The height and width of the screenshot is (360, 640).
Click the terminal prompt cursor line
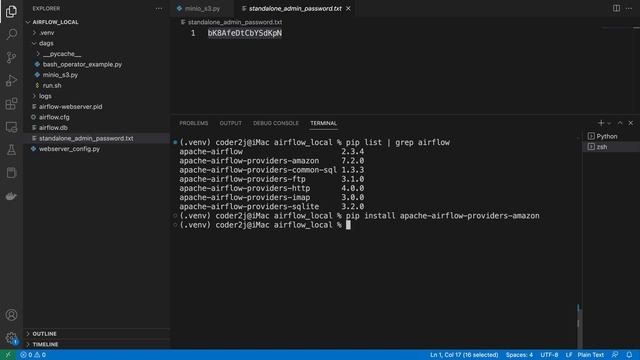pos(265,225)
